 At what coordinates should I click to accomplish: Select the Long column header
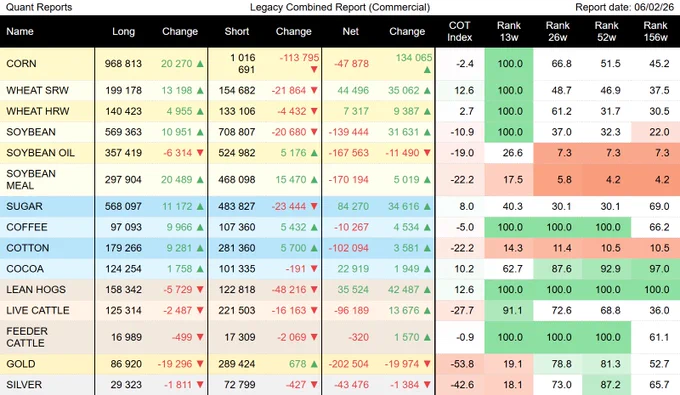click(x=124, y=31)
